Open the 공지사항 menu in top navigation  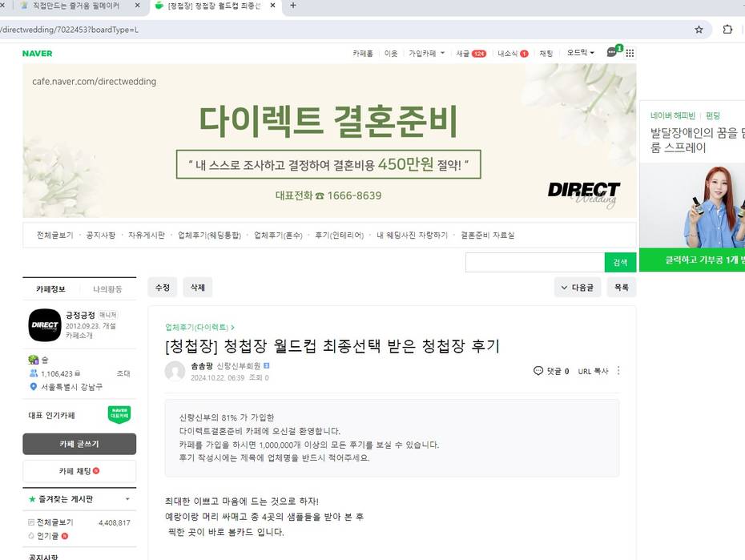(x=101, y=235)
